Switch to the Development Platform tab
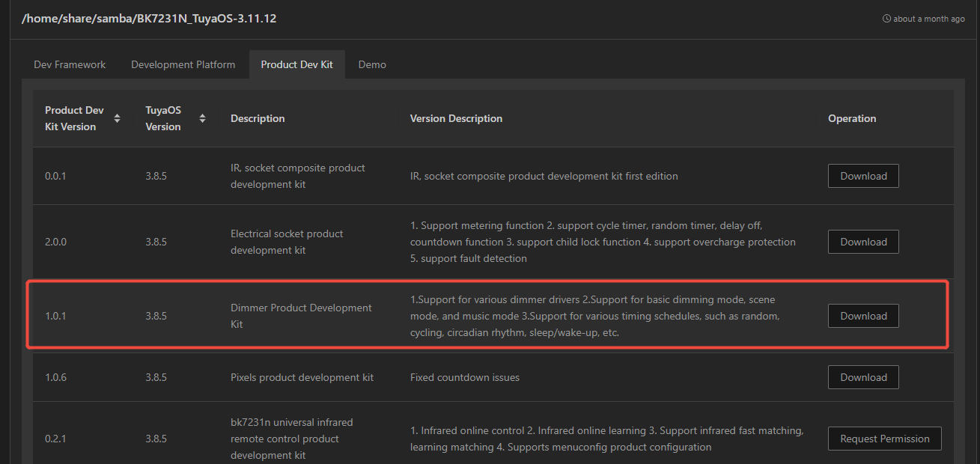This screenshot has height=464, width=980. [x=183, y=64]
